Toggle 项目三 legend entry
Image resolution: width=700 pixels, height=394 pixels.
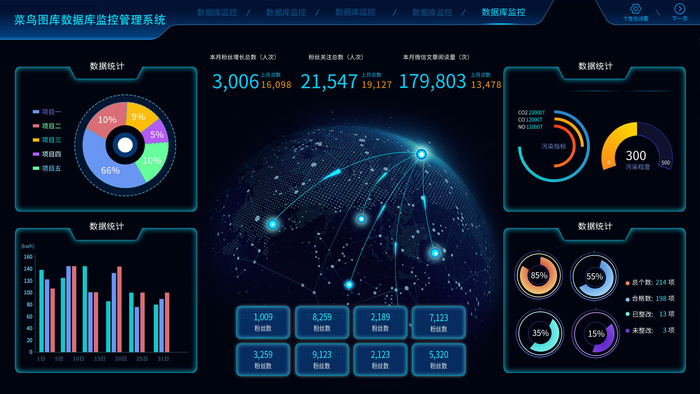(x=47, y=140)
